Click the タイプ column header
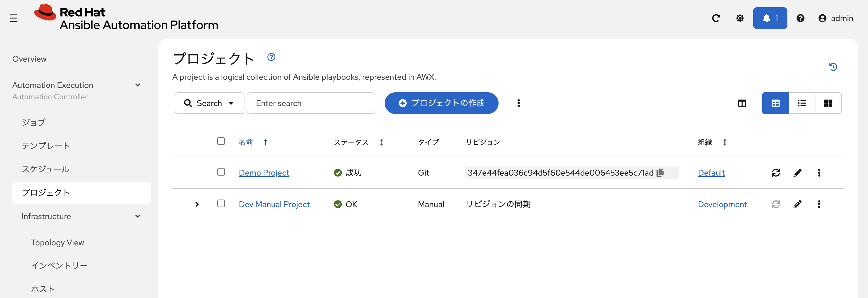 coord(428,142)
